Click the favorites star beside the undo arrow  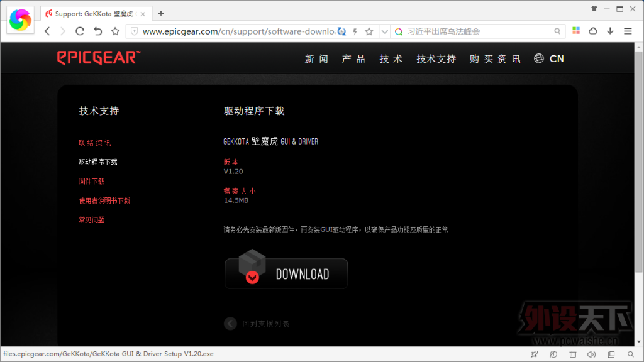coord(116,31)
